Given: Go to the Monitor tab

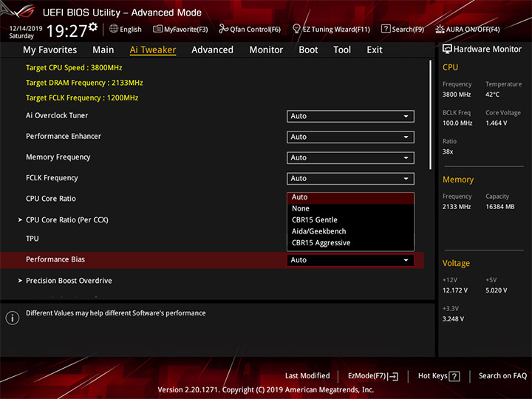Looking at the screenshot, I should point(266,50).
